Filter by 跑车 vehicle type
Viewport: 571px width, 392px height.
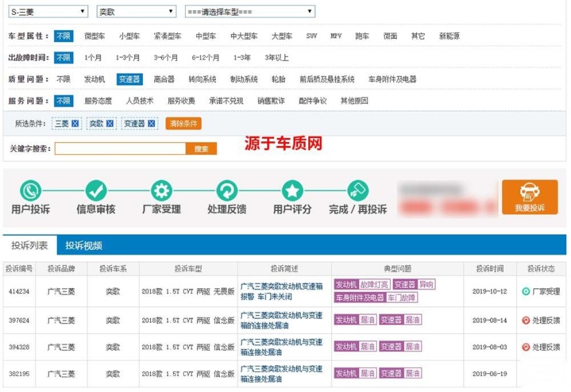tap(362, 36)
